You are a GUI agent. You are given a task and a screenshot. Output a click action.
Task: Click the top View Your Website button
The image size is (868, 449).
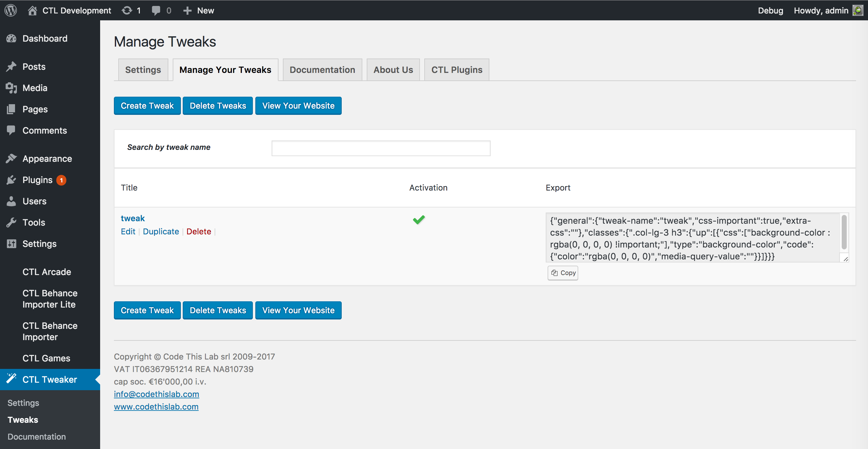pyautogui.click(x=299, y=106)
